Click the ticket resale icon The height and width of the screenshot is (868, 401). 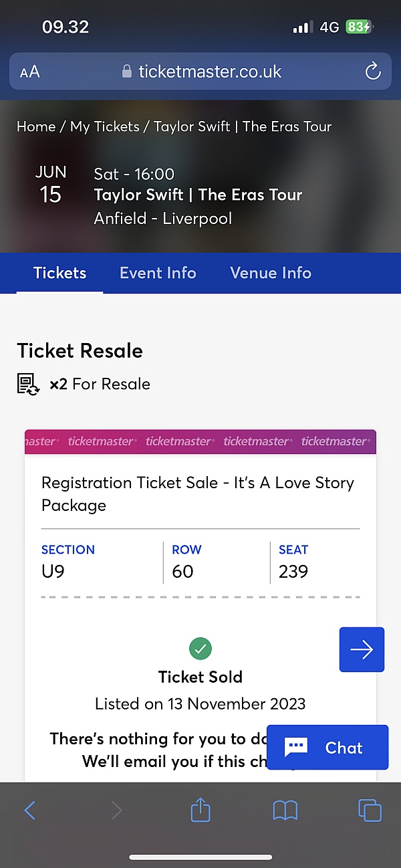(29, 385)
